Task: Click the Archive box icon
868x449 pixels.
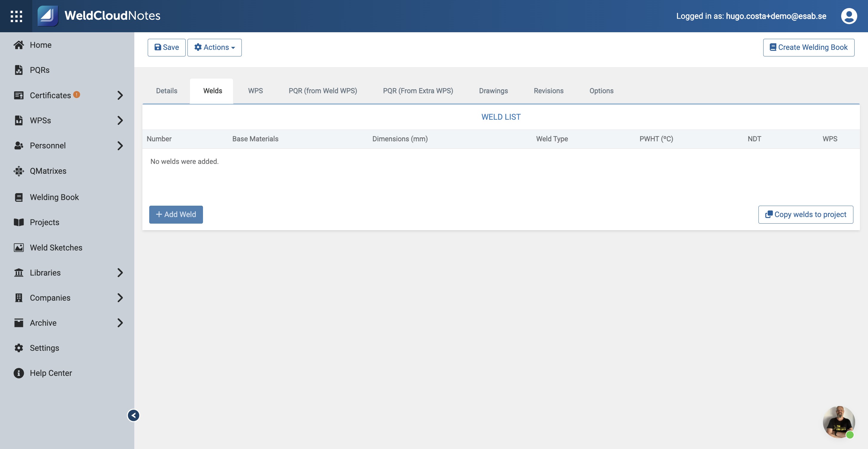Action: 19,323
